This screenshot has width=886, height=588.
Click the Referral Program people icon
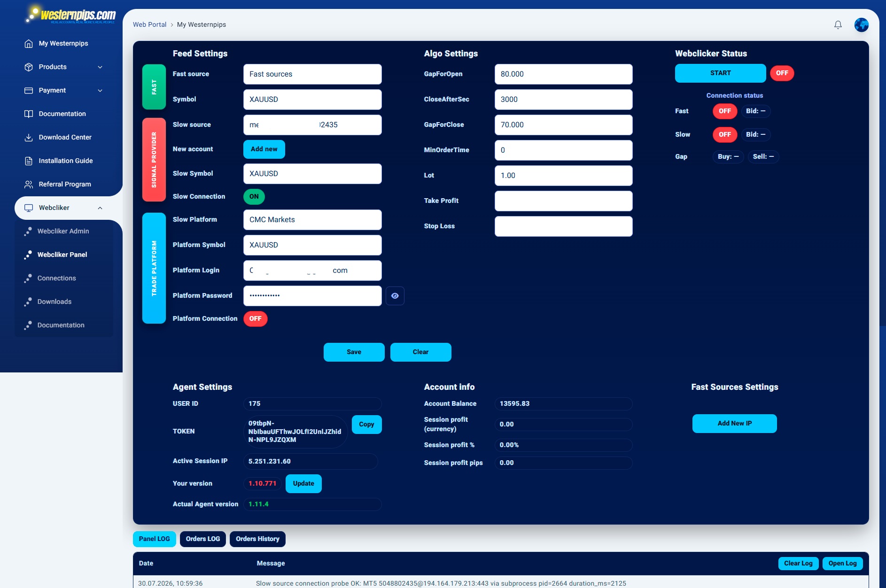[29, 184]
